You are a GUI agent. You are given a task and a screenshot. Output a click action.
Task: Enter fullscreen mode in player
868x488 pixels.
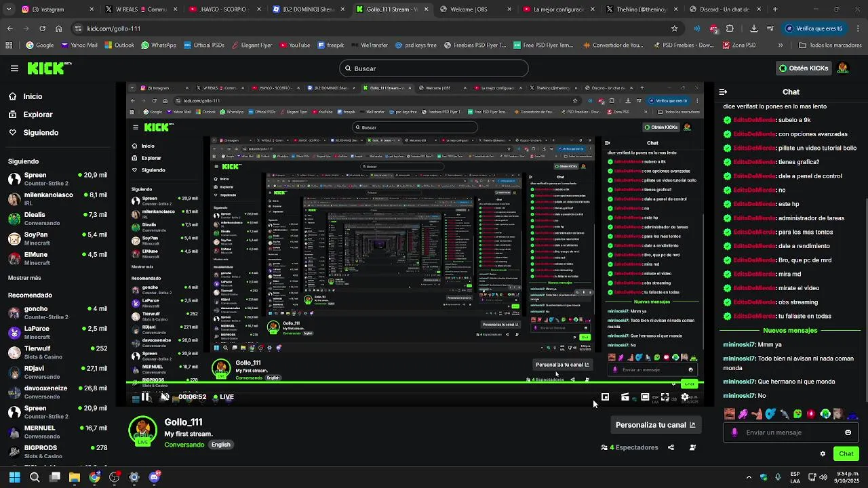click(x=665, y=397)
